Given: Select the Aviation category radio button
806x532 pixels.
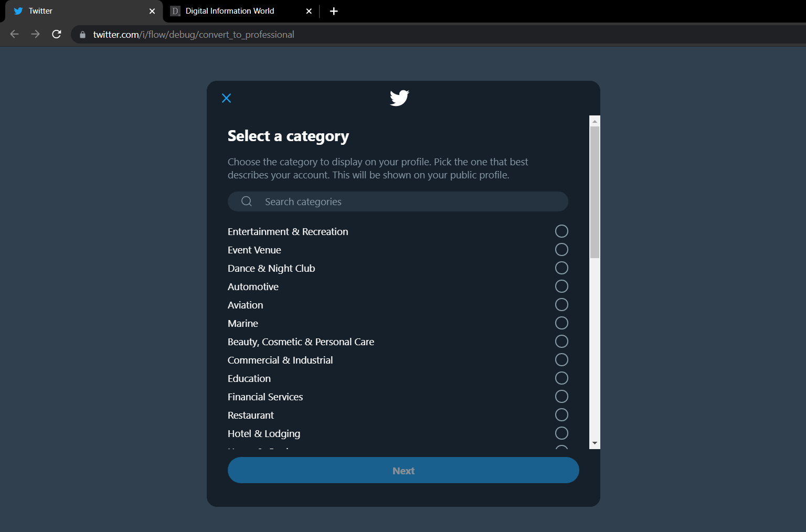Looking at the screenshot, I should tap(561, 304).
